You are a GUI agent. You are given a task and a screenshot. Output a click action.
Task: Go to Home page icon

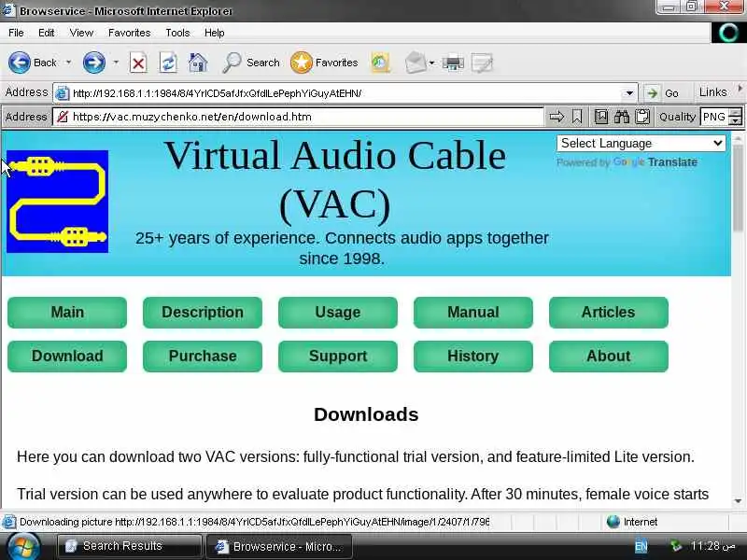coord(198,63)
